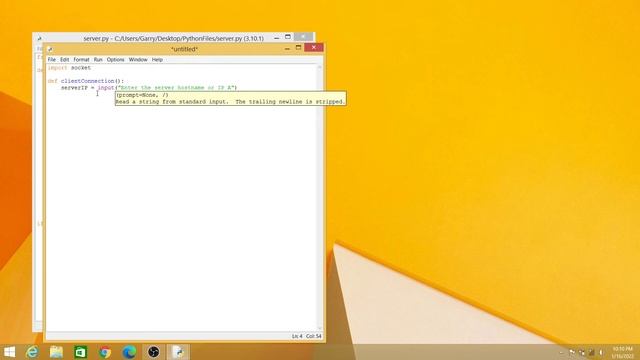Close the server.py window
This screenshot has height=360, width=640.
(x=303, y=37)
